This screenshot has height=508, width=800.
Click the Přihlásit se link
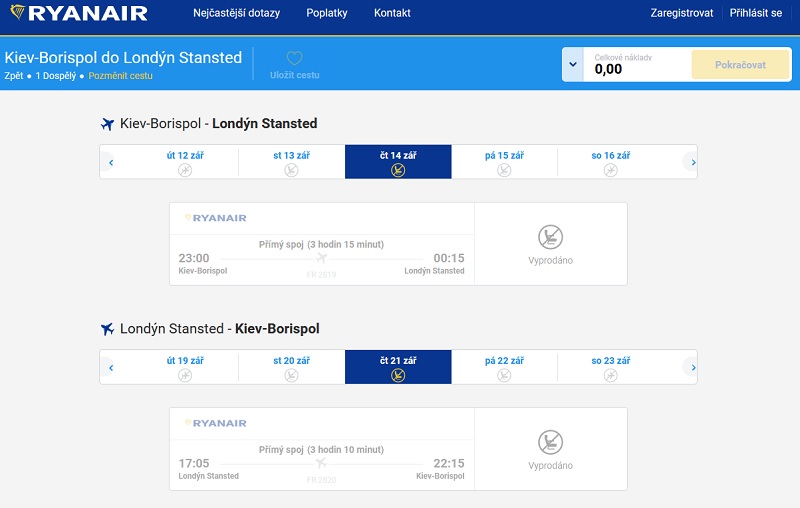click(x=756, y=13)
